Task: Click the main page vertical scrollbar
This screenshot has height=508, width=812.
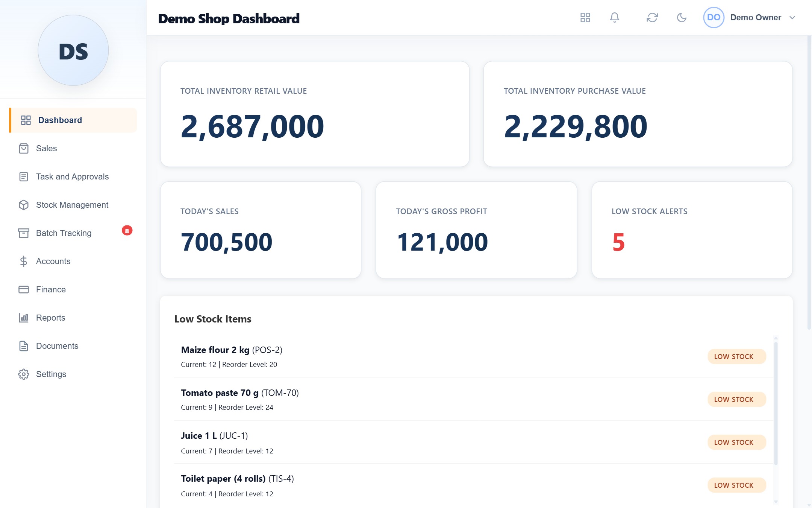Action: point(809,183)
